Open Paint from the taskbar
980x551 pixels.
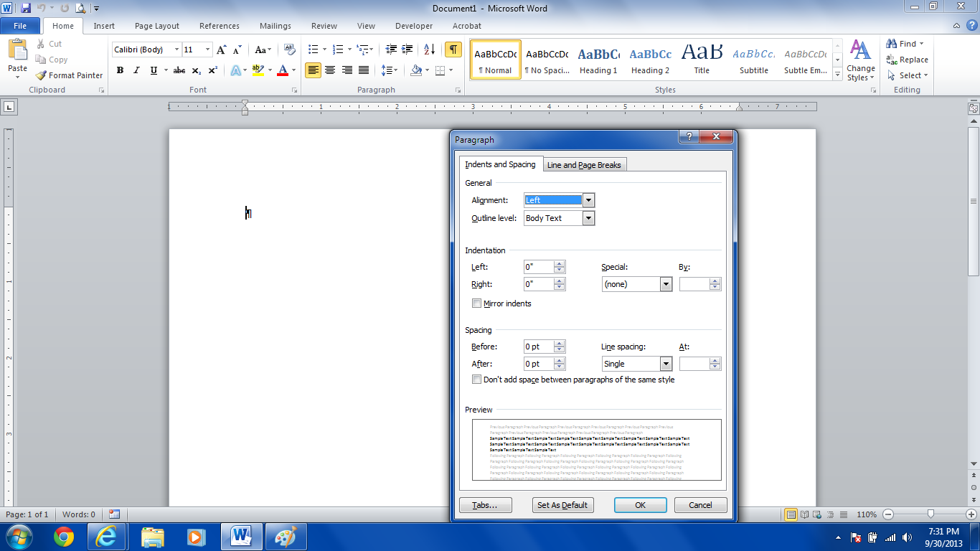[286, 537]
